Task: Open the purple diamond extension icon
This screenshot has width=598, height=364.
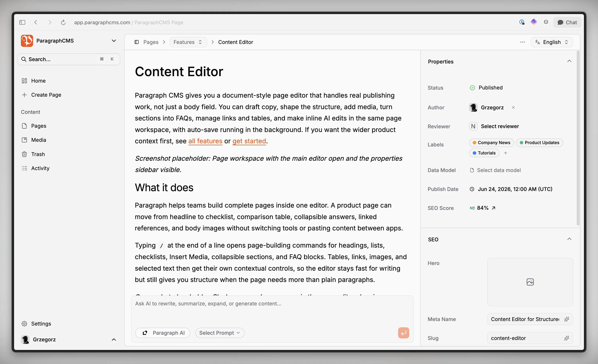Action: click(534, 22)
